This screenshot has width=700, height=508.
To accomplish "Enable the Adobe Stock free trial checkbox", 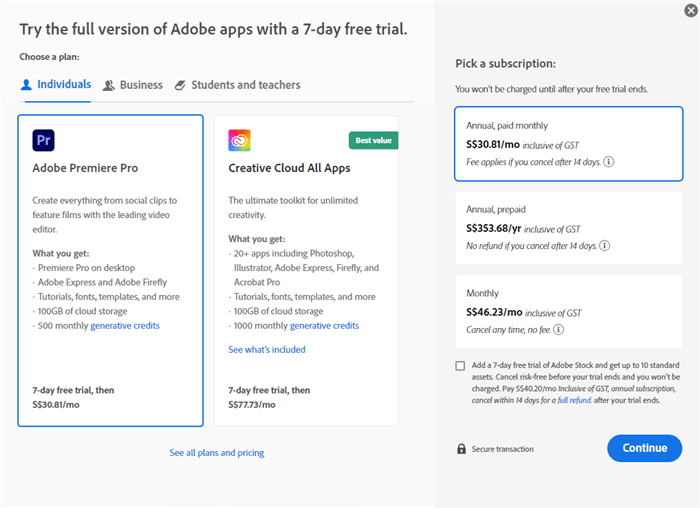I will click(460, 366).
